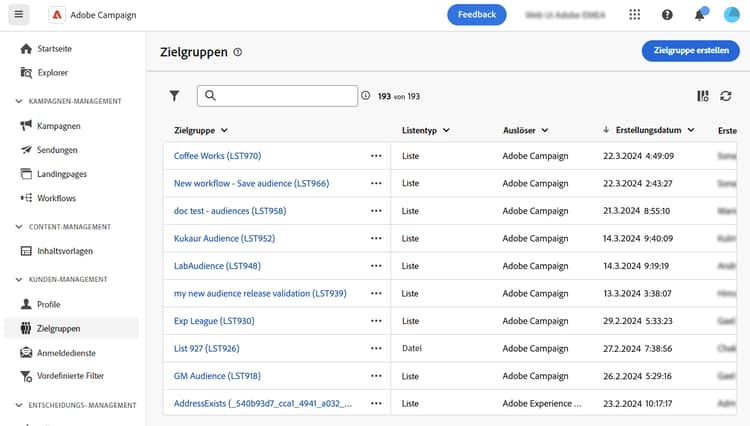Open the notifications bell
Screen dimensions: 750x426
[699, 15]
